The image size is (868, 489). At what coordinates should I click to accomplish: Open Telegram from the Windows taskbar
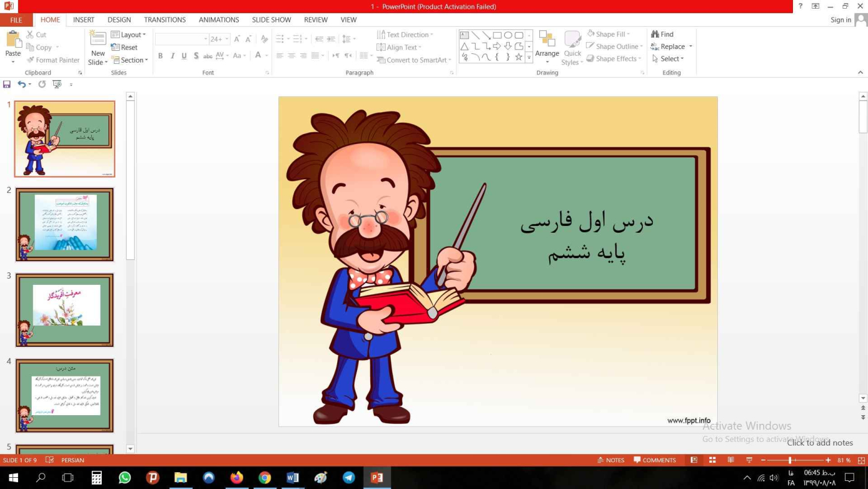pyautogui.click(x=349, y=478)
